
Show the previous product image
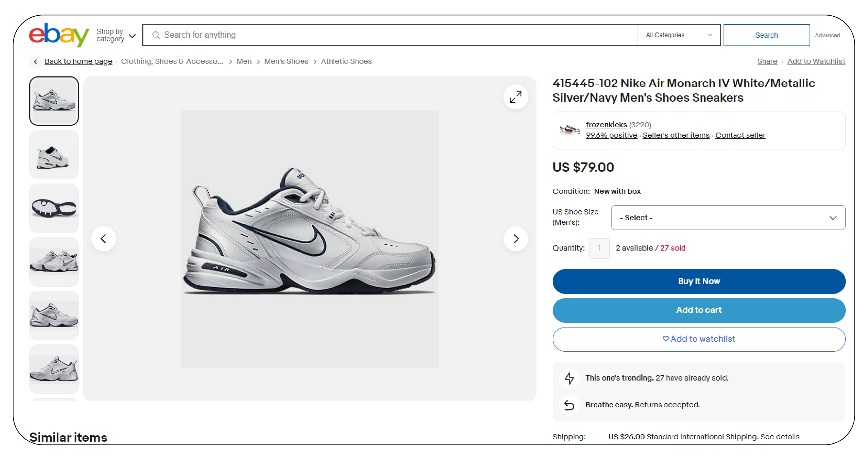(103, 239)
